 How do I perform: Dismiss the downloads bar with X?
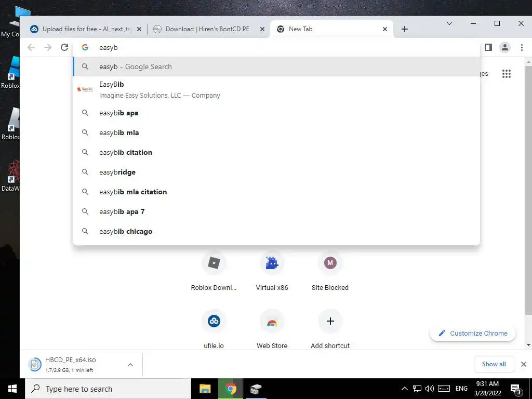tap(524, 364)
